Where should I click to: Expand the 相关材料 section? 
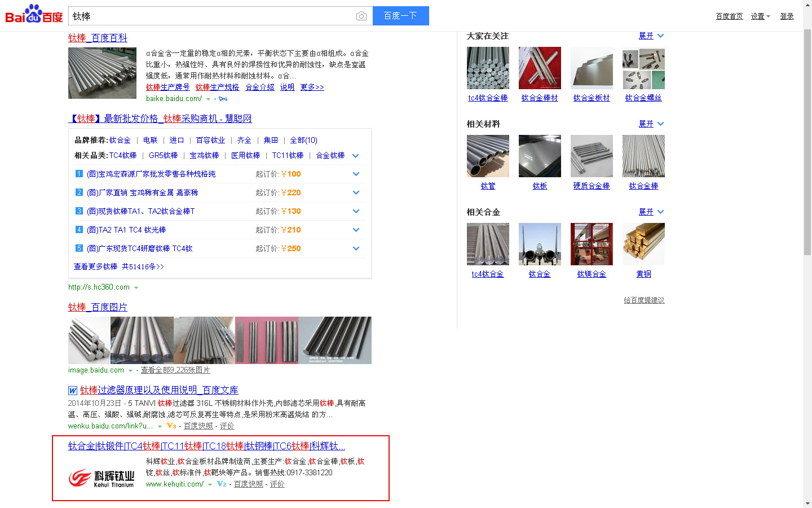click(651, 124)
